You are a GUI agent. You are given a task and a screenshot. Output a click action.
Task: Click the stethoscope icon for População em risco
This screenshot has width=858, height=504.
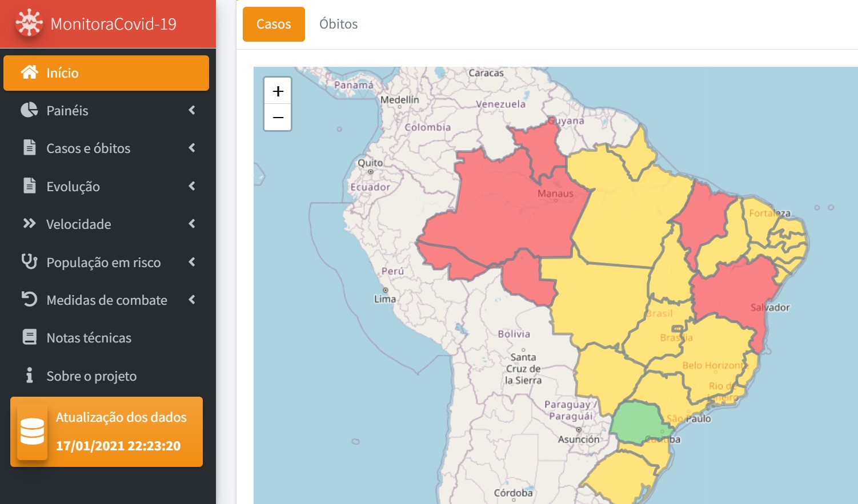pos(29,261)
